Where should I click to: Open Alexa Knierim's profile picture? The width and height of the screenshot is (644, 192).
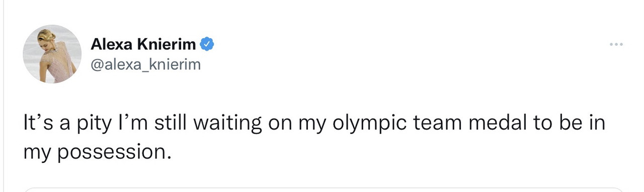click(x=52, y=54)
